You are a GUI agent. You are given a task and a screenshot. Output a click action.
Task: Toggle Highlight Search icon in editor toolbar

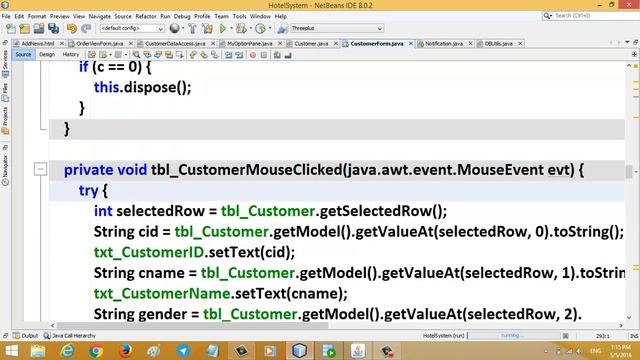click(169, 55)
